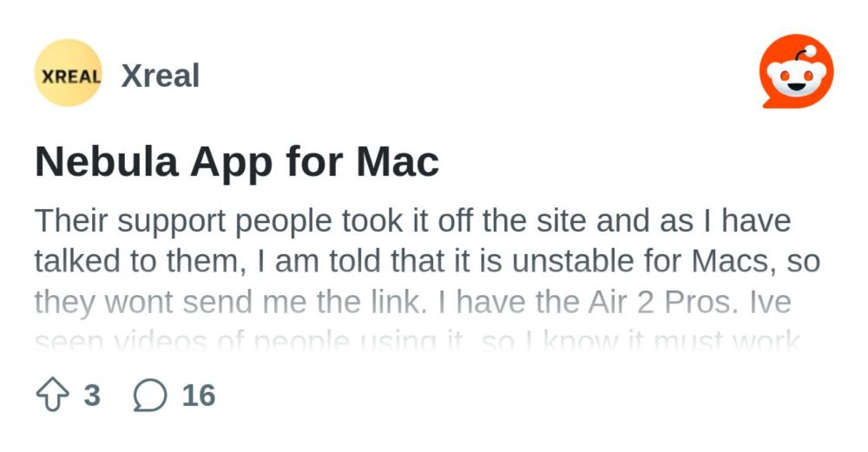Select the first line of post text
This screenshot has height=452, width=868.
tap(413, 220)
